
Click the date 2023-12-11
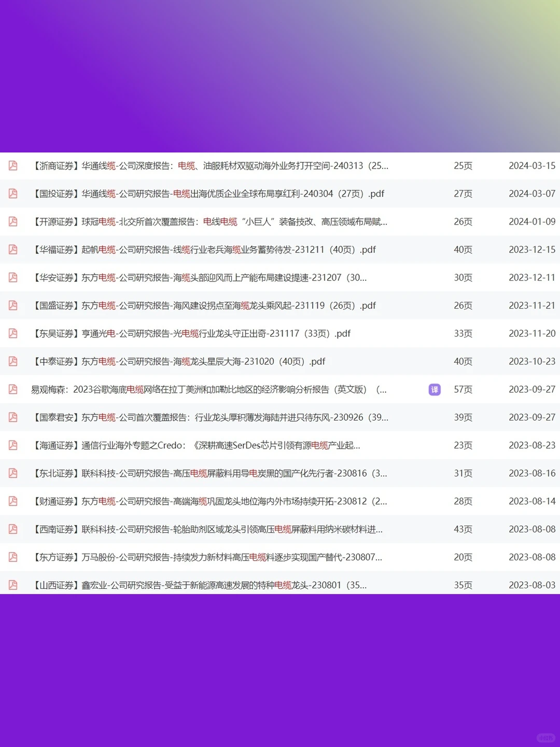532,278
